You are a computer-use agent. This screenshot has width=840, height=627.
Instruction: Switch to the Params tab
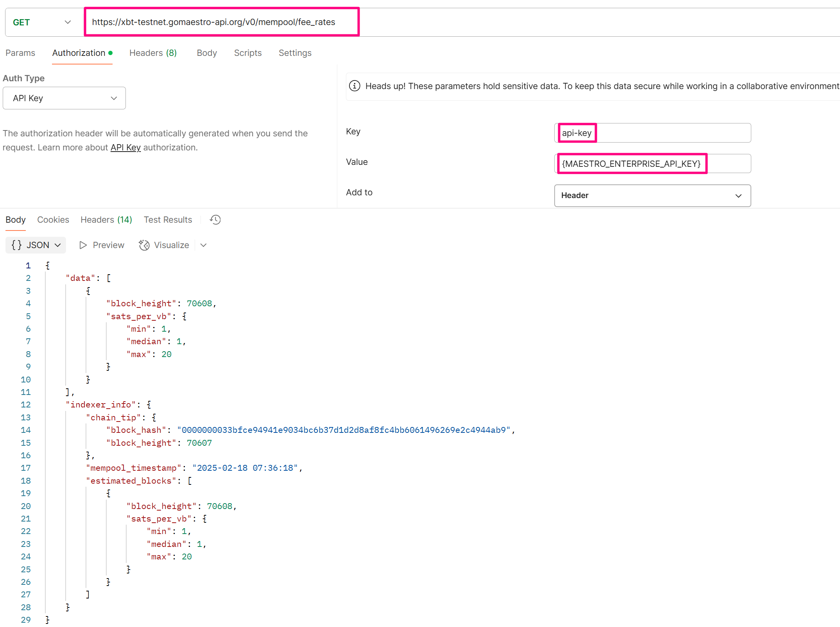click(20, 53)
